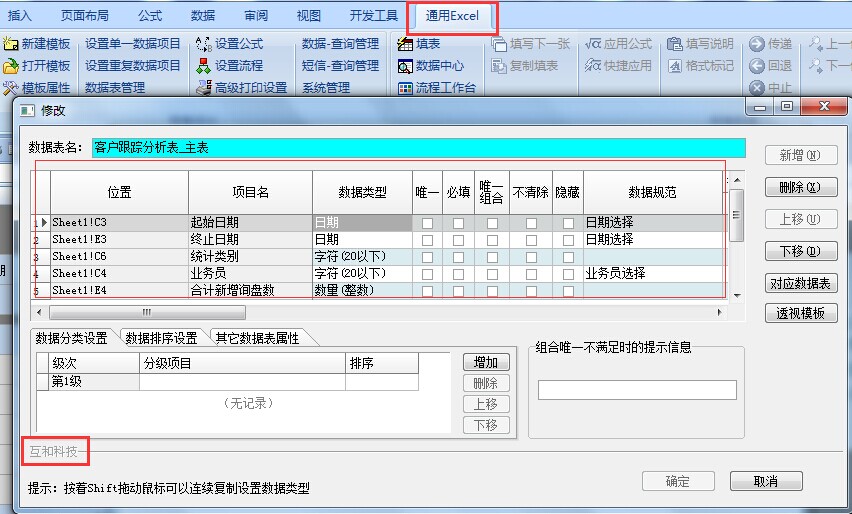
Task: Open 数据-查询管理 ribbon command
Action: click(340, 43)
